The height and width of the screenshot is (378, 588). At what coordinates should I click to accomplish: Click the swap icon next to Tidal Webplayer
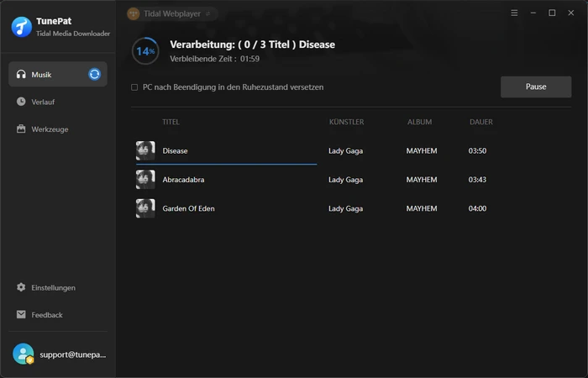pos(208,14)
